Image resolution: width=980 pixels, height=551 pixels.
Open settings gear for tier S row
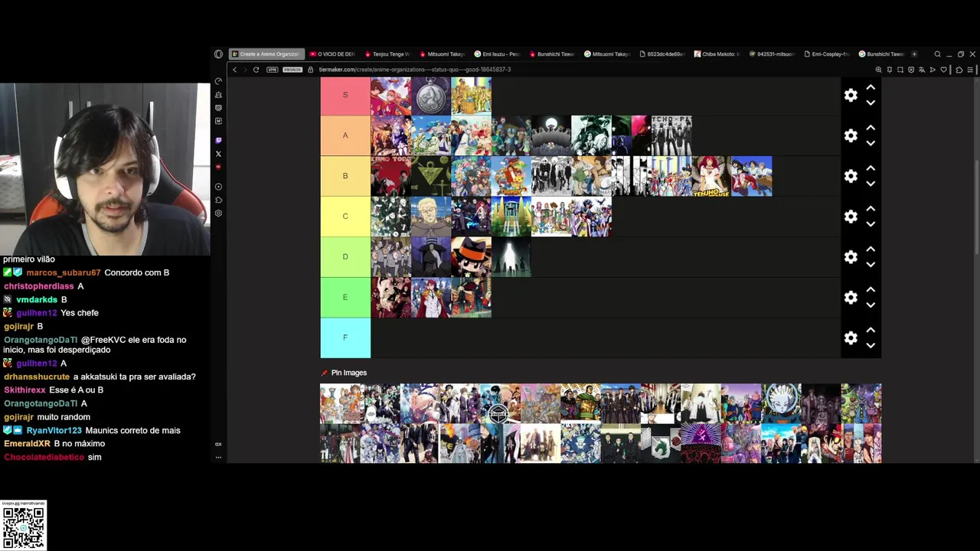[851, 95]
